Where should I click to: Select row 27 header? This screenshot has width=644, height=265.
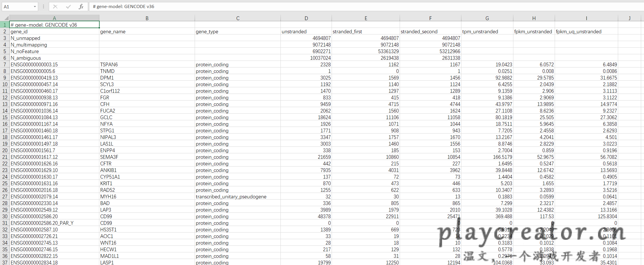pyautogui.click(x=5, y=197)
